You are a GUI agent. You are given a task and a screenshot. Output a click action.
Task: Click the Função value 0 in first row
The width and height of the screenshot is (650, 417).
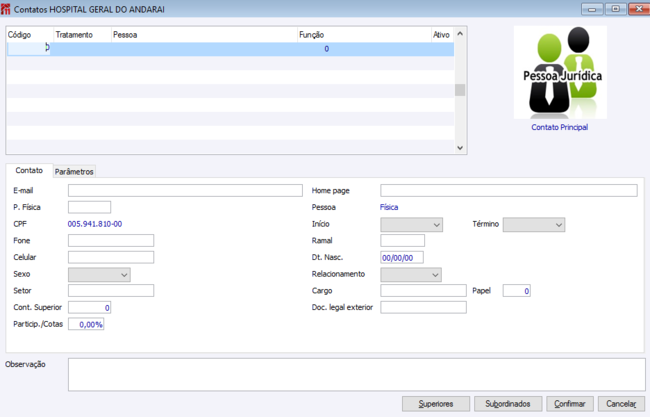coord(327,49)
